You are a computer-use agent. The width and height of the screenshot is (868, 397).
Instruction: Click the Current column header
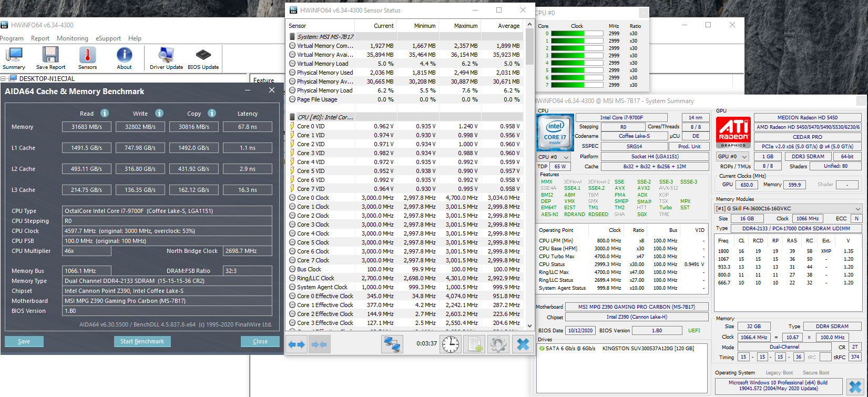tap(376, 26)
